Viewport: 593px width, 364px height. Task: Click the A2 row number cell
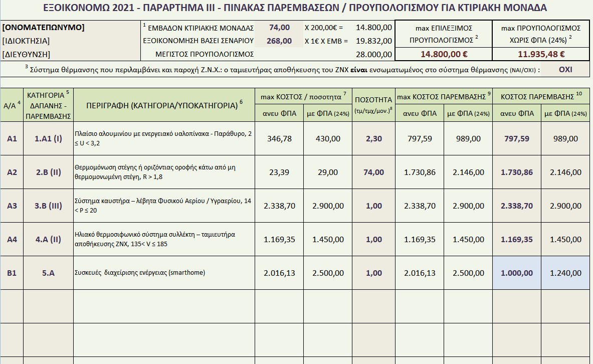(x=12, y=172)
